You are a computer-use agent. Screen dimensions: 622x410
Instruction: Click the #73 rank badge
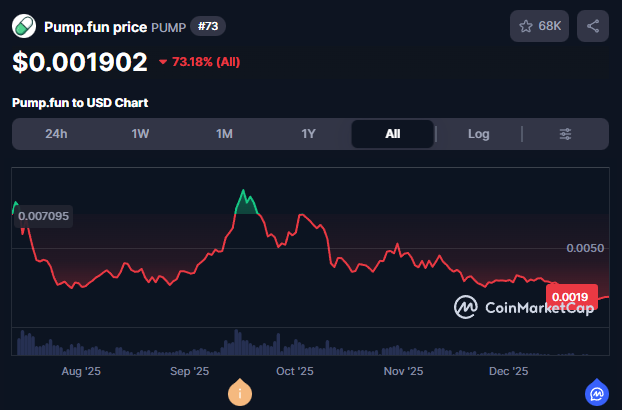tap(208, 26)
